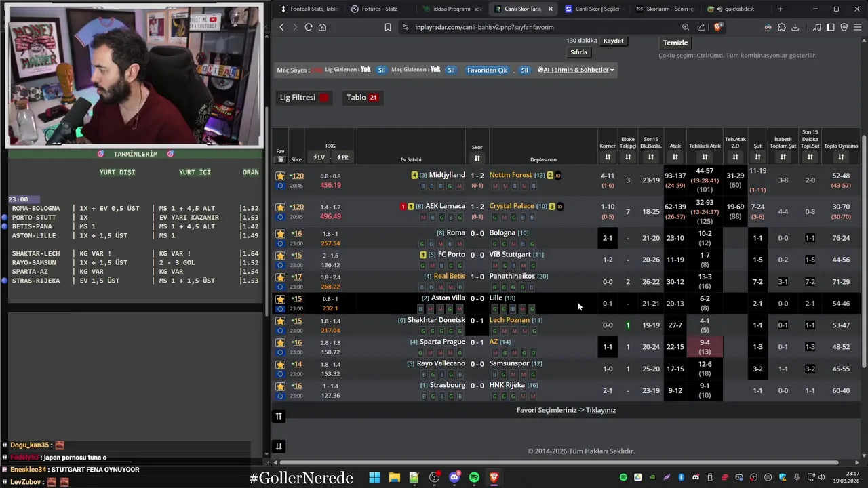The image size is (868, 488).
Task: Switch to Canlı Skor | Seçilen tab
Action: tap(593, 9)
